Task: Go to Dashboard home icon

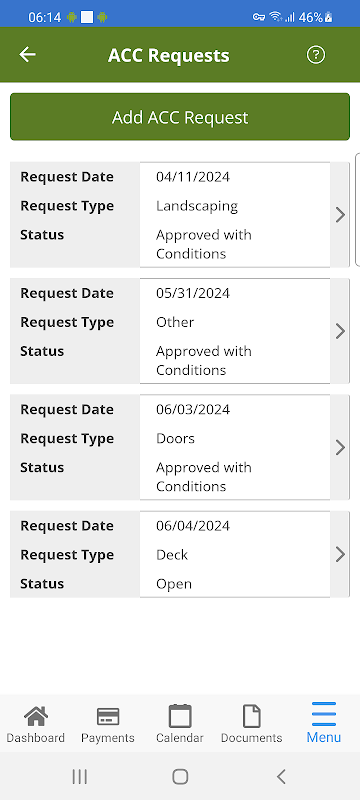Action: point(36,717)
